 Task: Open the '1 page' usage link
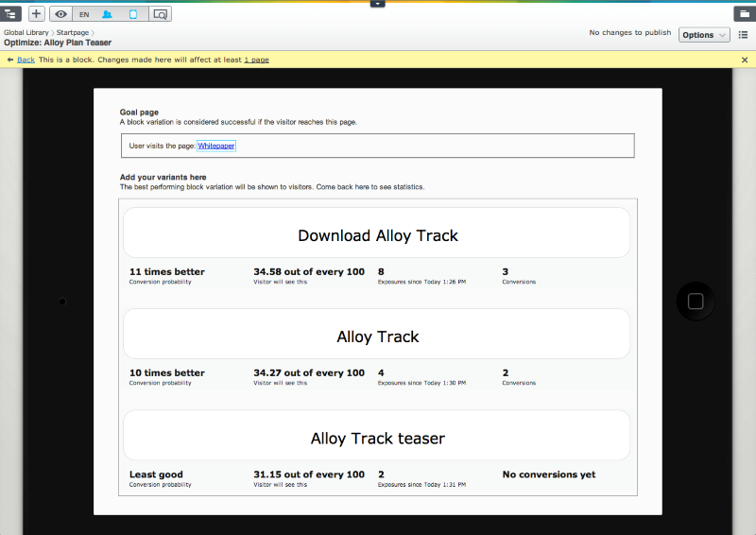coord(256,60)
